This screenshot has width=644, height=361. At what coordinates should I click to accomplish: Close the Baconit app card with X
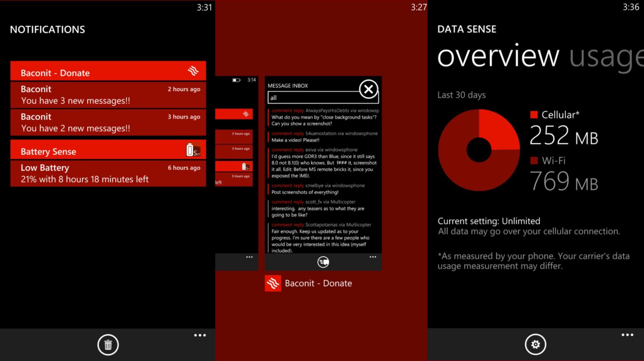369,89
